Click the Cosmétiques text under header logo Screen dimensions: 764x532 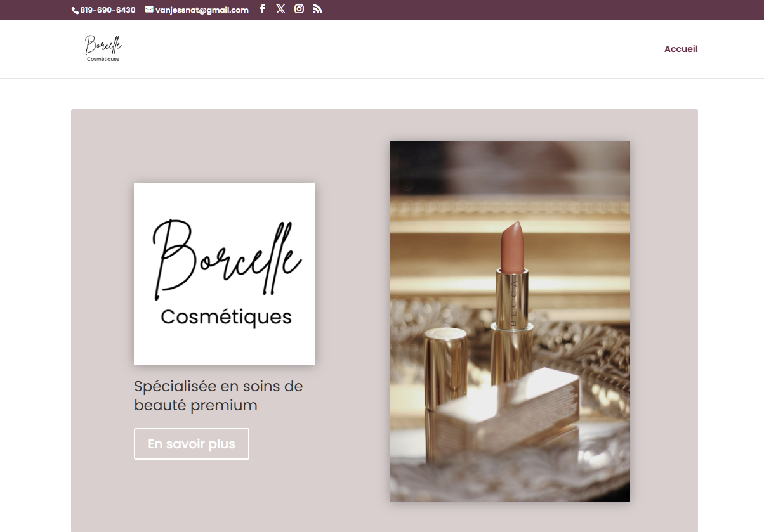(103, 60)
